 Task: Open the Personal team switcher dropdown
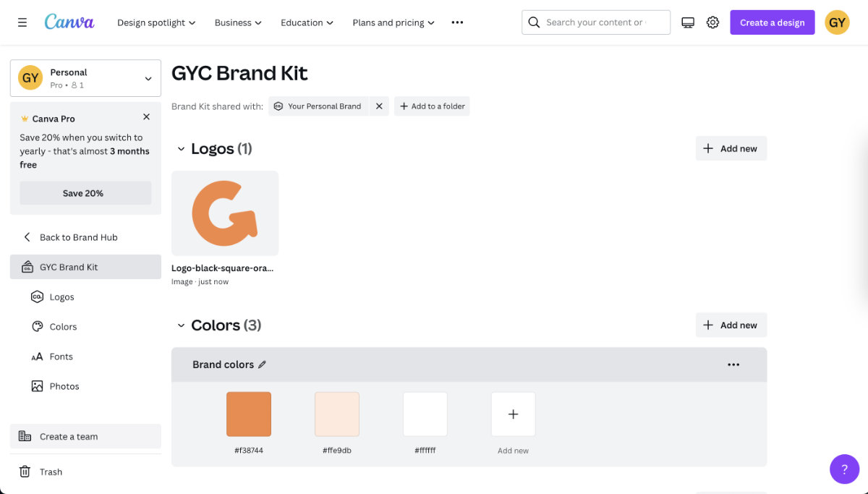[85, 78]
